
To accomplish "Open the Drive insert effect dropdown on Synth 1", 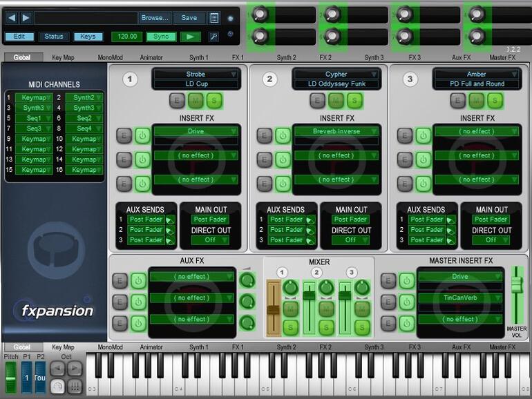I will pos(196,131).
